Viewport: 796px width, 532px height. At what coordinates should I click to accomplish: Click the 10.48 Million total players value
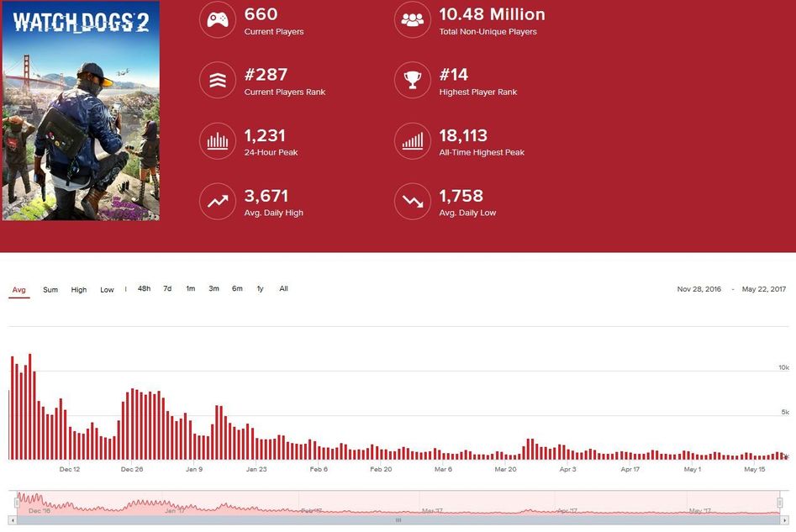click(492, 14)
